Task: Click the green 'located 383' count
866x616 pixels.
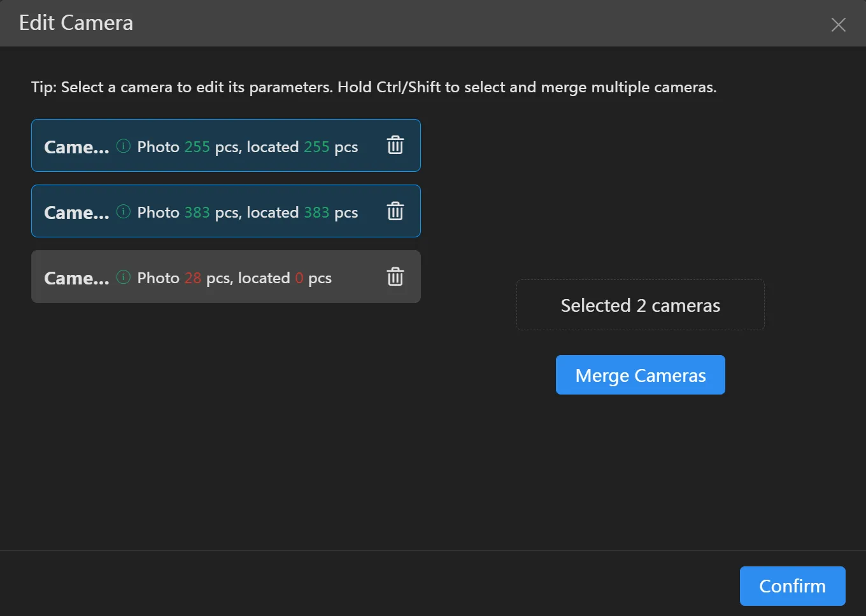Action: tap(316, 213)
